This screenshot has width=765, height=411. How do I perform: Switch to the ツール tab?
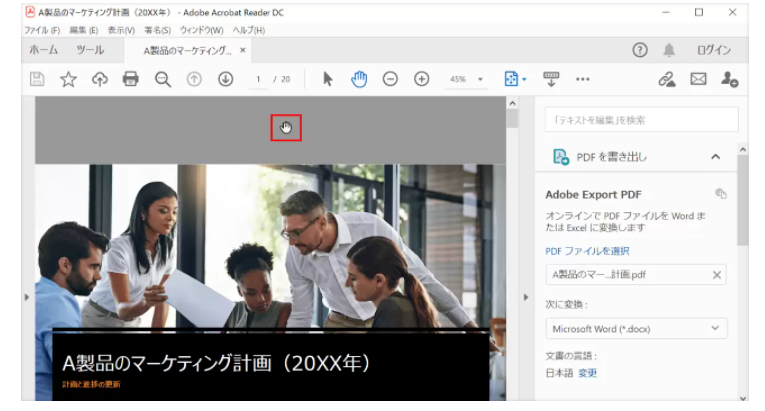pyautogui.click(x=90, y=50)
